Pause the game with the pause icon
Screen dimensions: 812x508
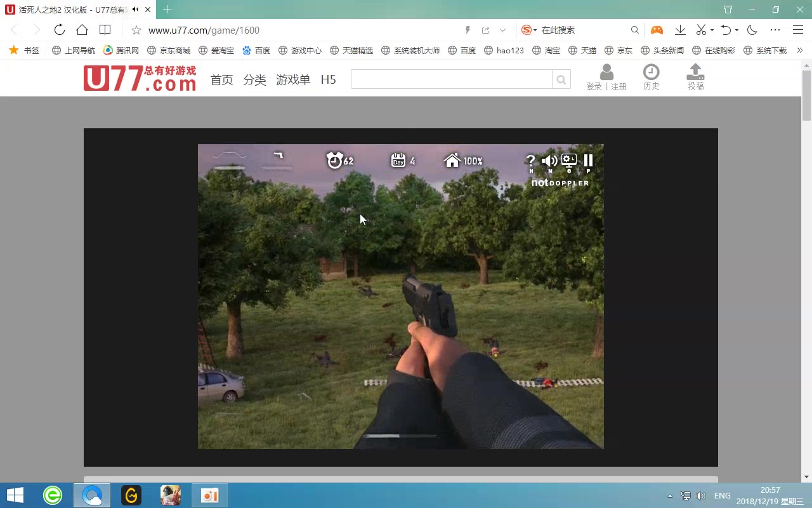pos(588,161)
